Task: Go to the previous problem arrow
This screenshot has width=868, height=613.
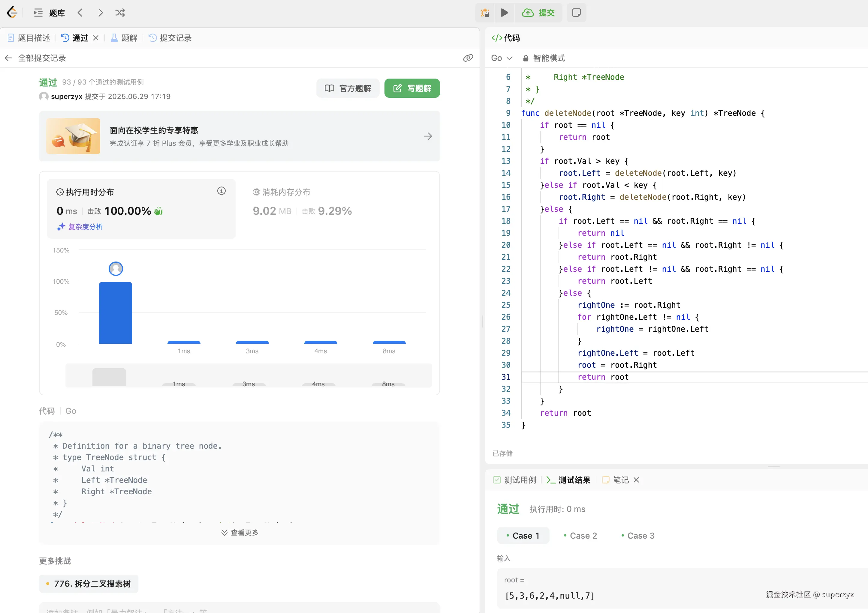Action: point(80,13)
